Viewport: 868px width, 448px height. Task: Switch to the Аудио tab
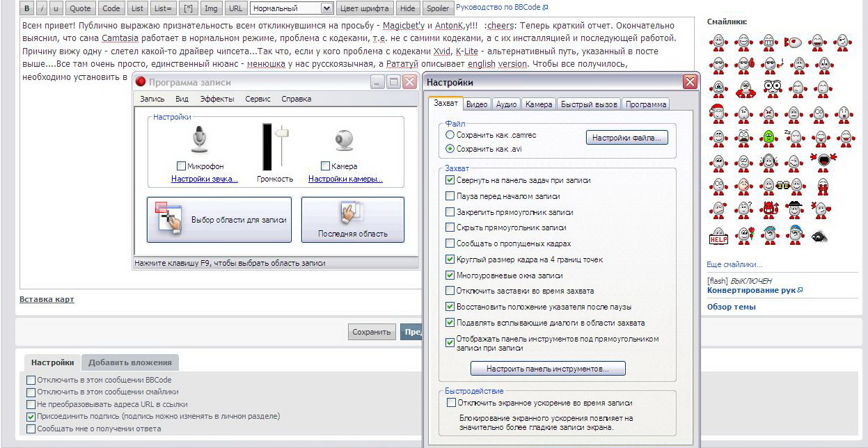click(506, 104)
